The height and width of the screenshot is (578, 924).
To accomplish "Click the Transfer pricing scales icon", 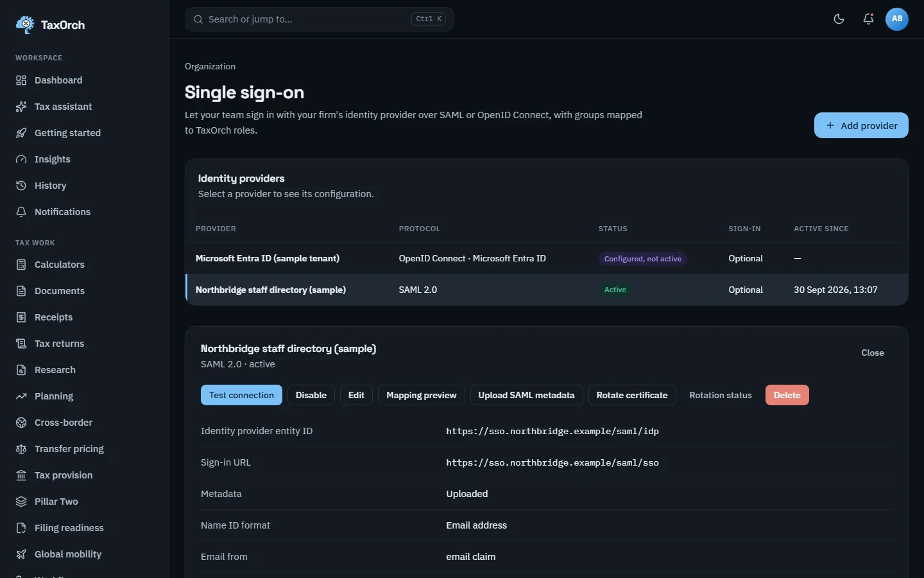I will 21,449.
